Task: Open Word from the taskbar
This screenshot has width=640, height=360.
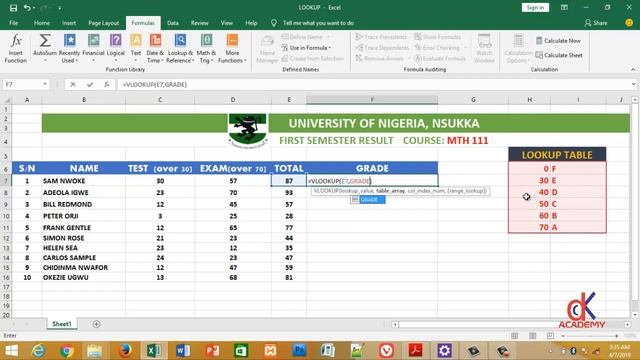Action: [x=183, y=351]
